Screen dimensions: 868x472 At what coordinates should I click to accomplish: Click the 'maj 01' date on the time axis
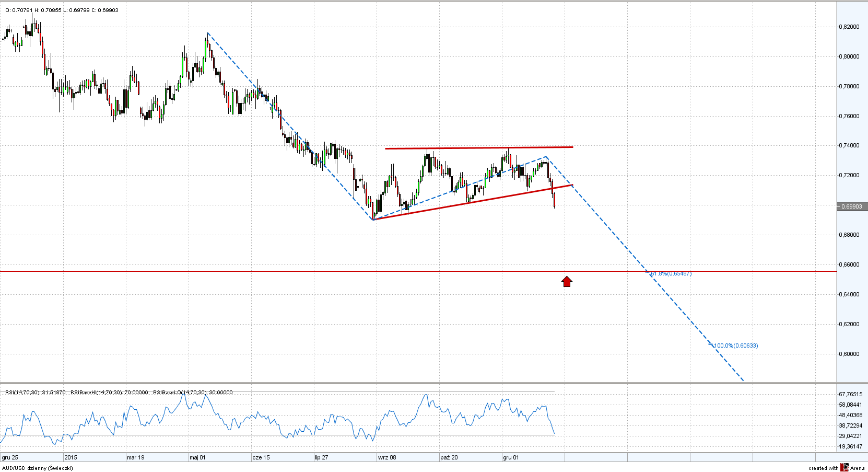[x=197, y=457]
